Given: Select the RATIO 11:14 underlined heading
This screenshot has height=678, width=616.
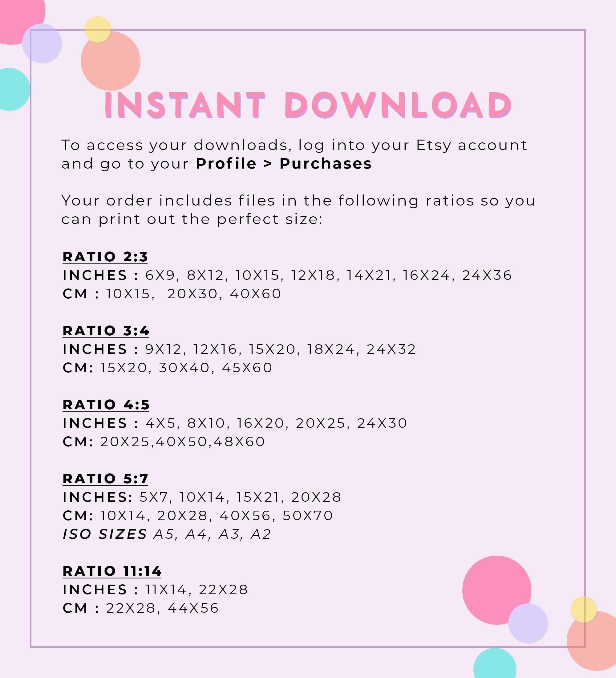Looking at the screenshot, I should (x=112, y=571).
